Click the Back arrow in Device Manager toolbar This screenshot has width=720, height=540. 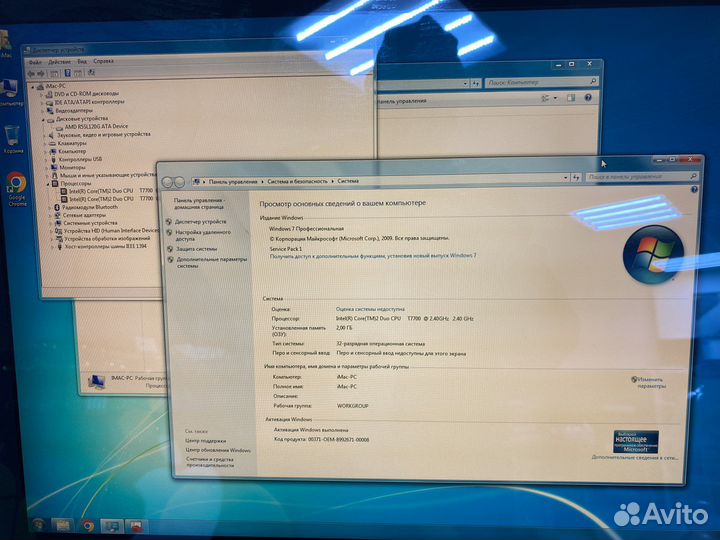pos(31,73)
